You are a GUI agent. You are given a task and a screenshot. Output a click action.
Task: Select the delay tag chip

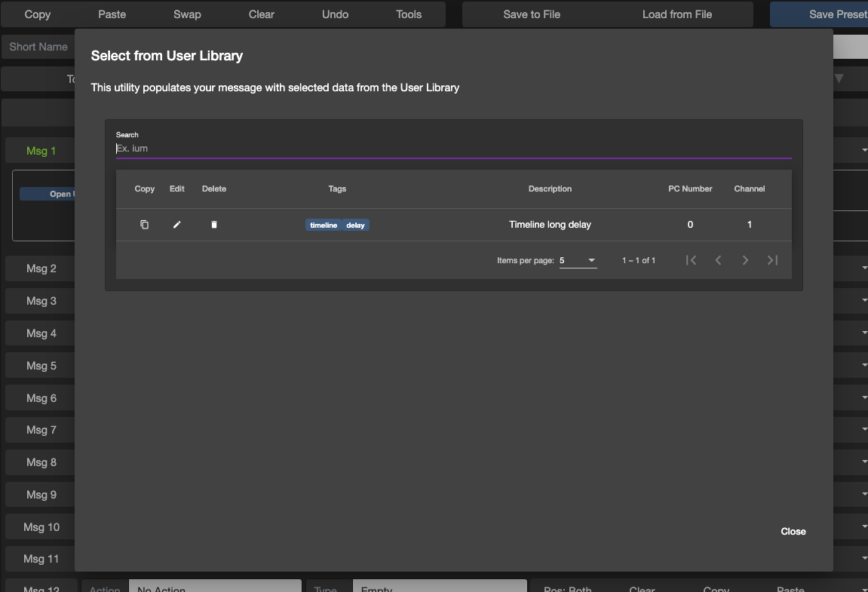coord(356,225)
